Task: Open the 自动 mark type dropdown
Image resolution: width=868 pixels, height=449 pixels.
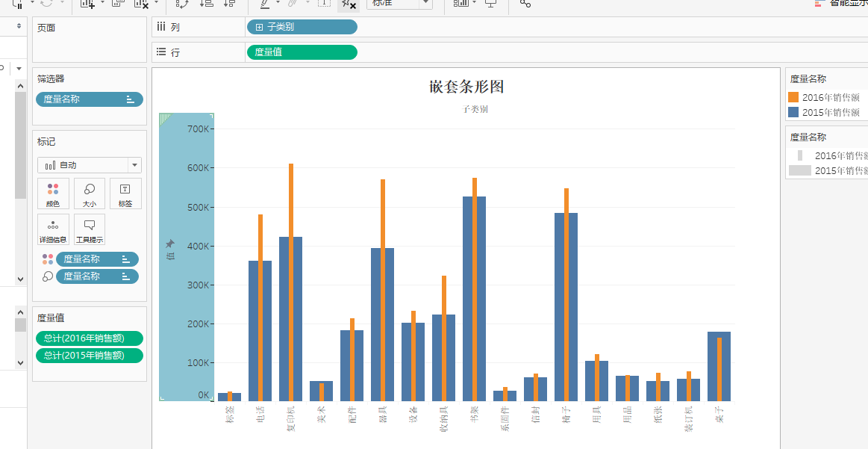Action: coord(90,165)
